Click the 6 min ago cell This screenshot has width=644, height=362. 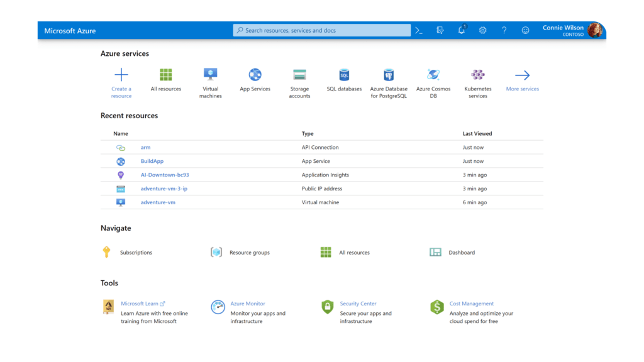tap(475, 202)
